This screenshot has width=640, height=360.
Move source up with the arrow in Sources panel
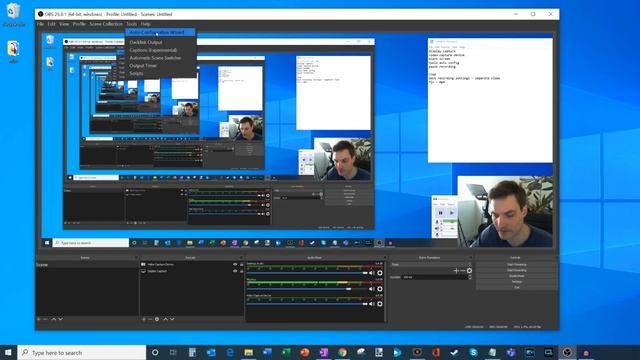(x=165, y=319)
